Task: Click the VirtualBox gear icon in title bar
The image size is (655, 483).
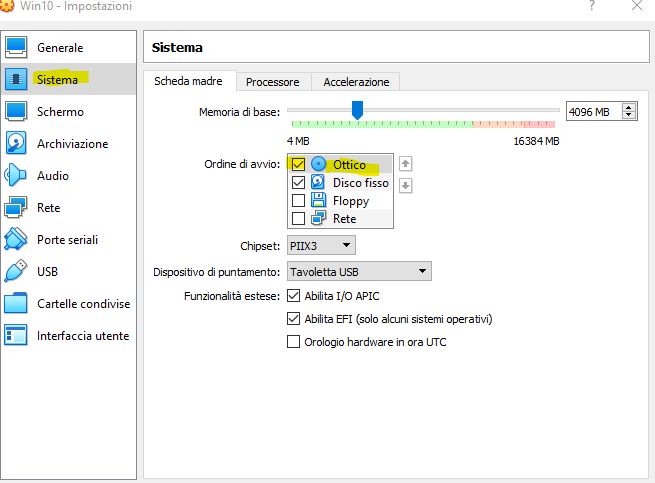Action: pyautogui.click(x=6, y=5)
